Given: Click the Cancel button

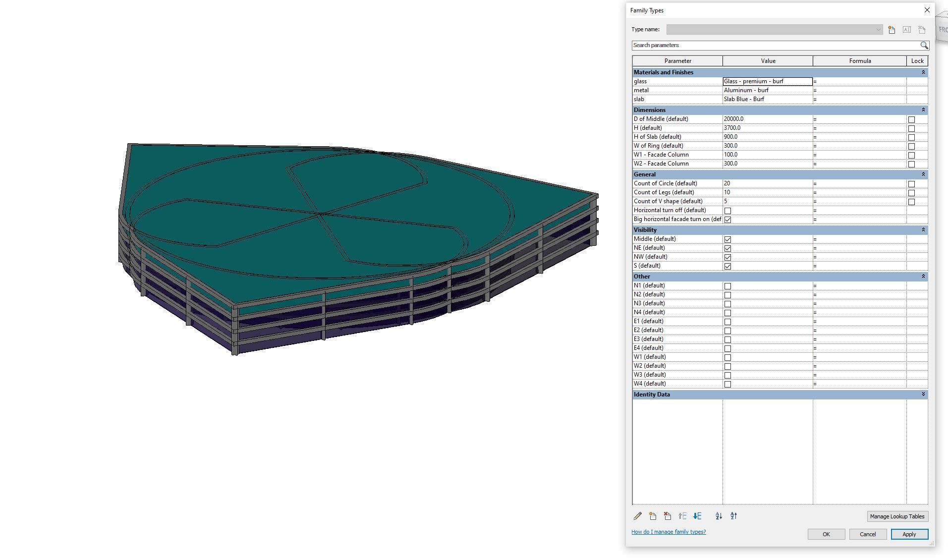Looking at the screenshot, I should click(868, 534).
